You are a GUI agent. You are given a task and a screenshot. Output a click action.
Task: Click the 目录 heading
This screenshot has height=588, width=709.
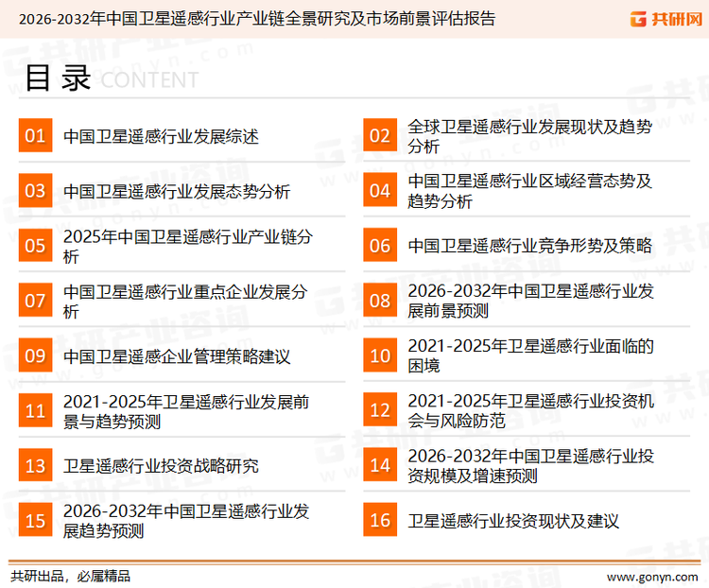point(58,78)
